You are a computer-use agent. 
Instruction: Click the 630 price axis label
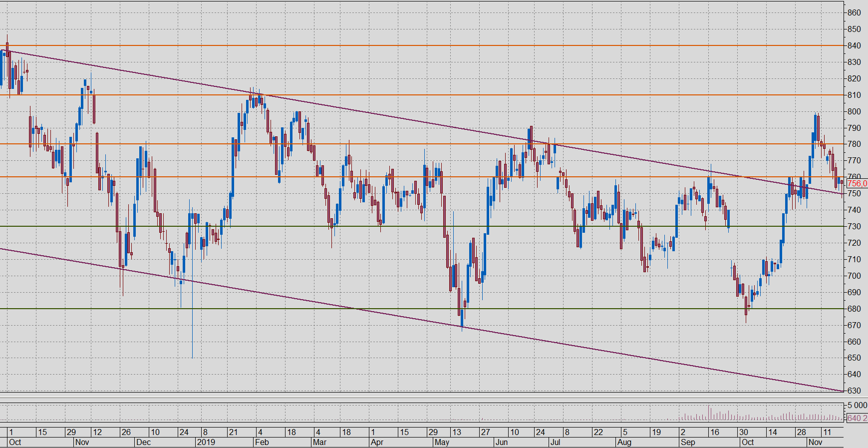click(x=854, y=391)
